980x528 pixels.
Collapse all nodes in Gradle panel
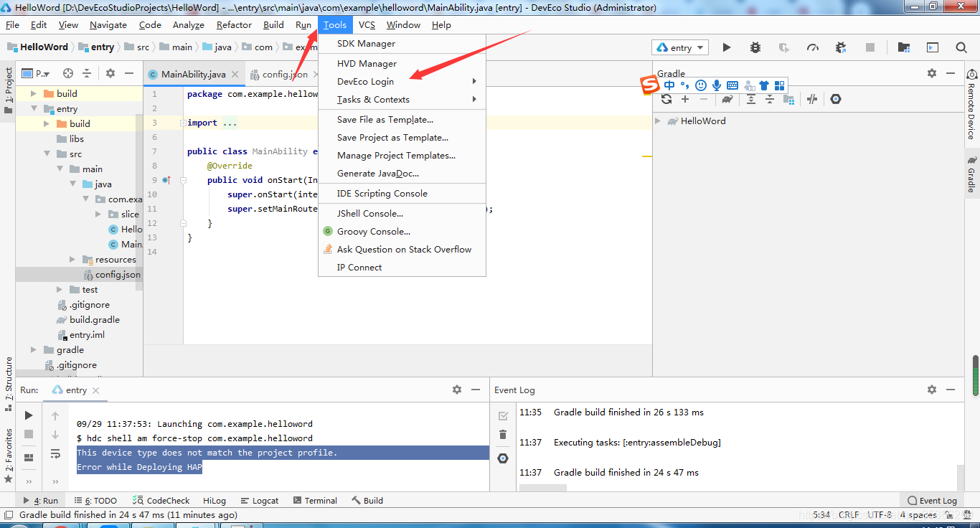(x=770, y=99)
